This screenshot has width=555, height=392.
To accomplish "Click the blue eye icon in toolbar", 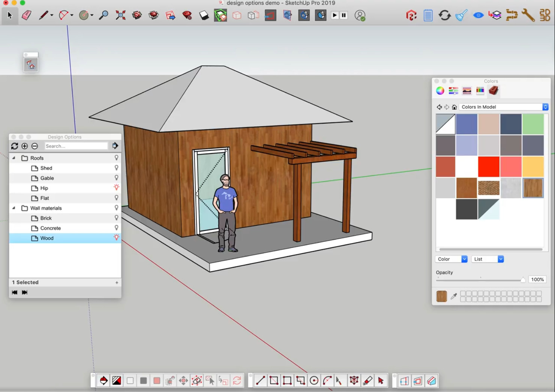I will point(478,15).
